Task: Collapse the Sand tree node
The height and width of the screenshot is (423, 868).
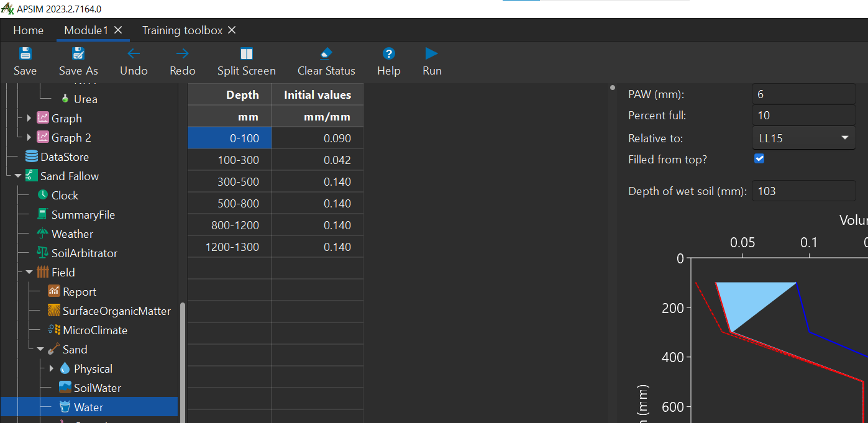Action: coord(40,349)
